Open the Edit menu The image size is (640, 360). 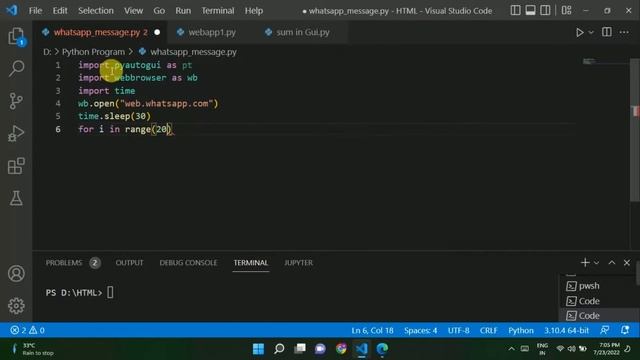[60, 11]
